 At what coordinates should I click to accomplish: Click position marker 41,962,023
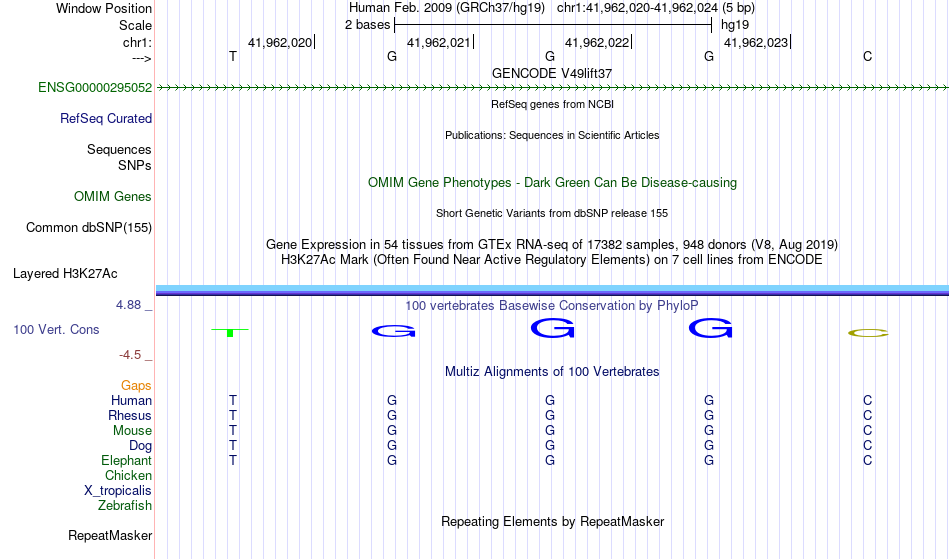tap(756, 42)
